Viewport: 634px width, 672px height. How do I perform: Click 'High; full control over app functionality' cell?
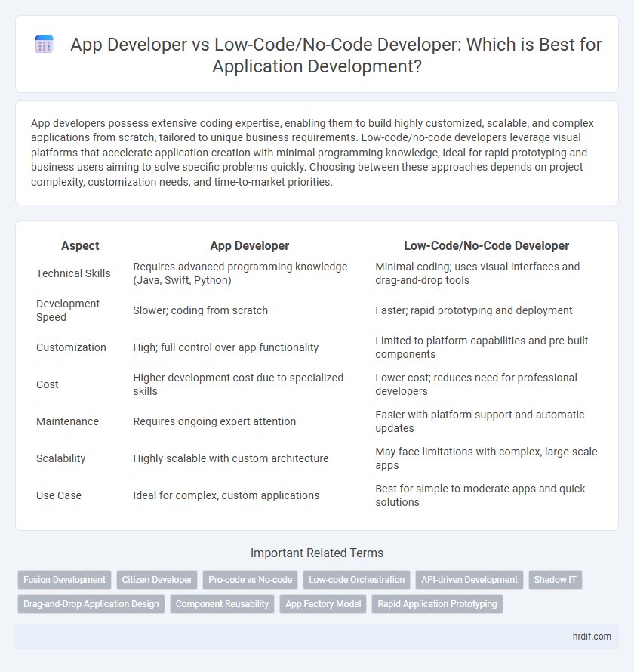point(249,347)
